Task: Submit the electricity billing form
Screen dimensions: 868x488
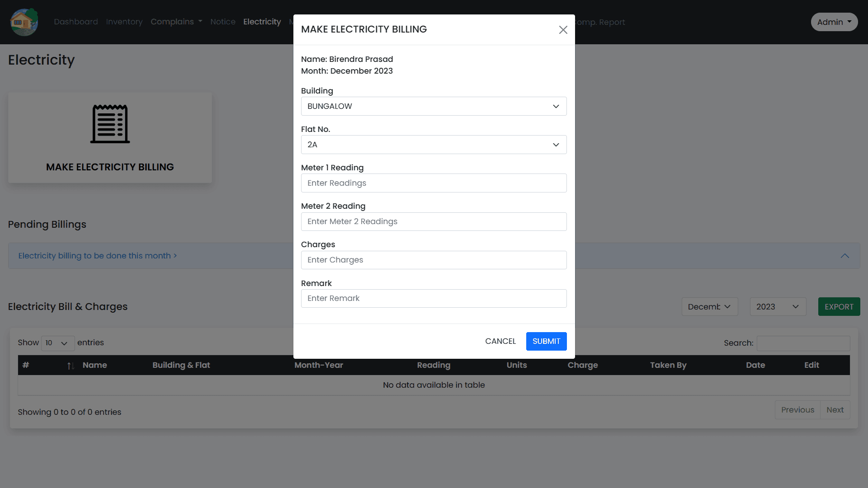Action: pyautogui.click(x=546, y=341)
